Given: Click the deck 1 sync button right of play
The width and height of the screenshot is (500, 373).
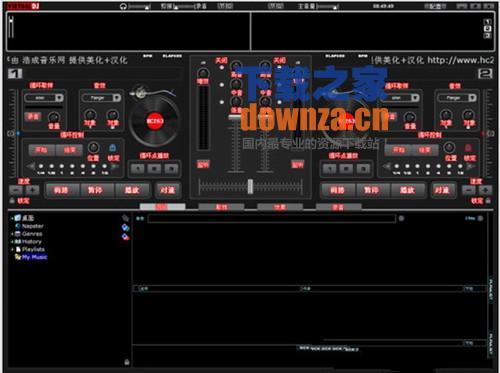Looking at the screenshot, I should coord(167,190).
